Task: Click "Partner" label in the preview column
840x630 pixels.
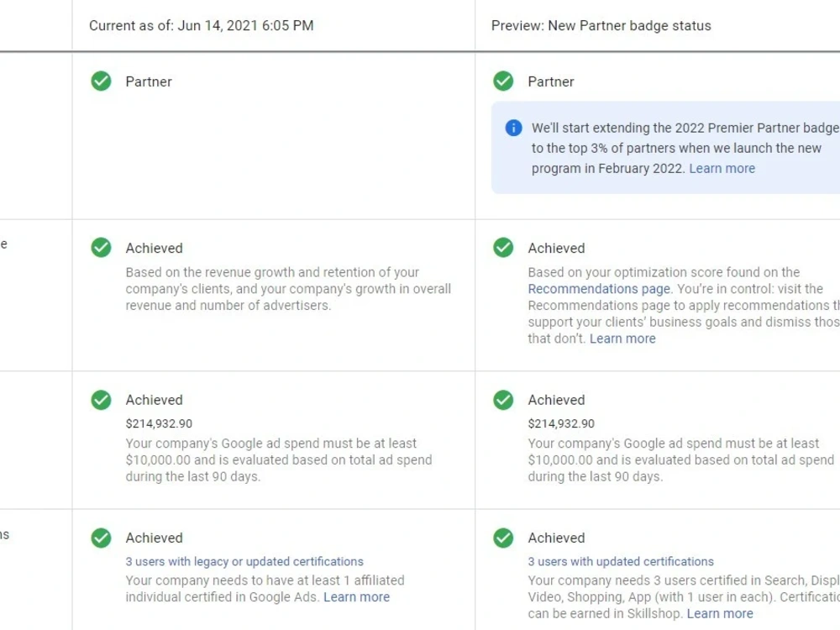Action: pyautogui.click(x=551, y=82)
